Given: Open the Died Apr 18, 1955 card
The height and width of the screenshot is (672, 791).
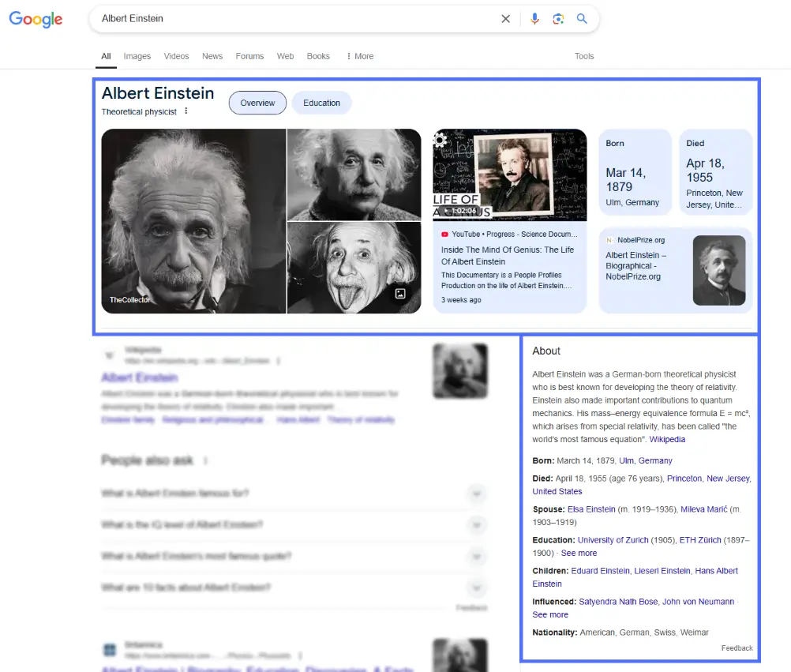Looking at the screenshot, I should point(715,172).
